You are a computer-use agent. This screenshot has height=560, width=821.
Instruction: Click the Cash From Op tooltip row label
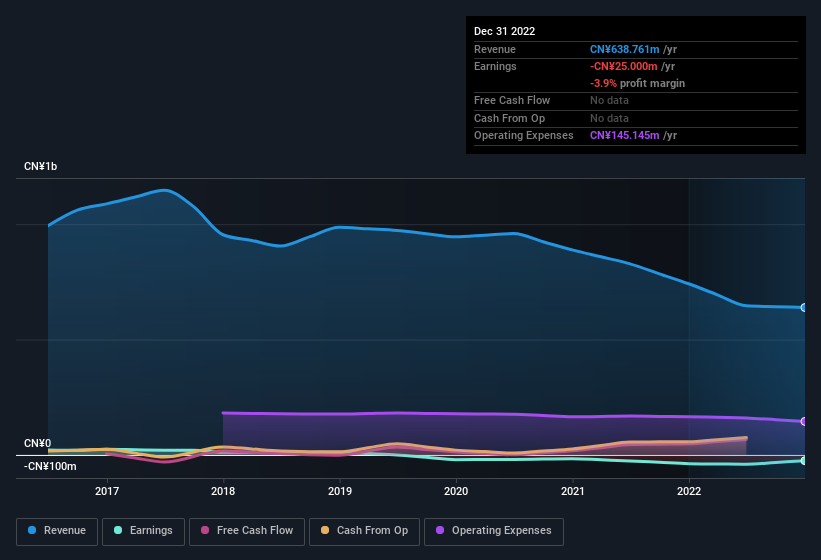[509, 118]
